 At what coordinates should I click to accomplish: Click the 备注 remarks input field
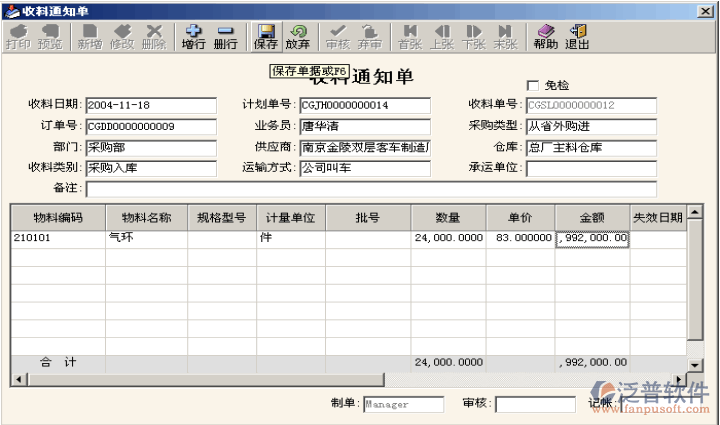point(370,189)
